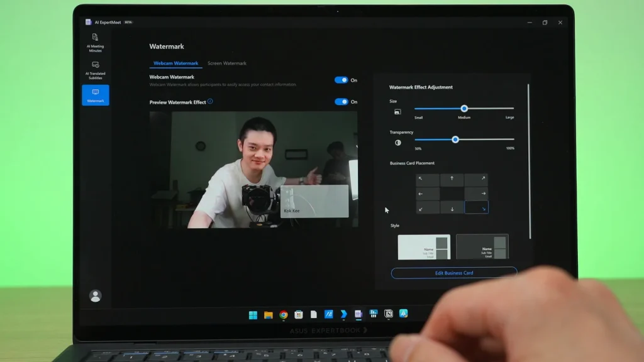The image size is (644, 362).
Task: Switch to the Screen Watermark tab
Action: [226, 63]
